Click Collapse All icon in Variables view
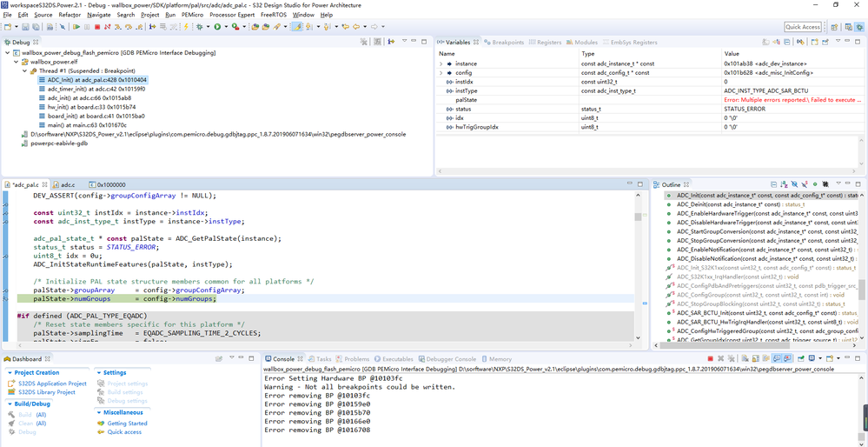The width and height of the screenshot is (868, 447). (x=786, y=42)
